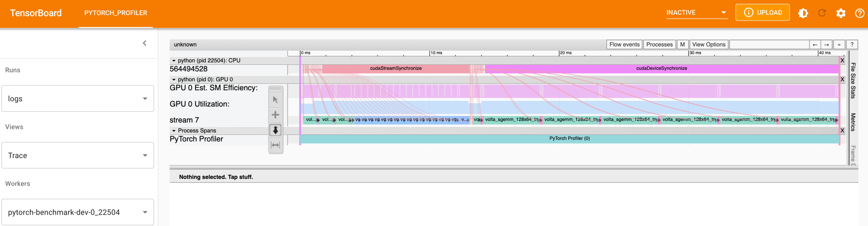Open the Workers dropdown pytorch-benchmark-dev-0_22504
868x226 pixels.
pos(78,212)
